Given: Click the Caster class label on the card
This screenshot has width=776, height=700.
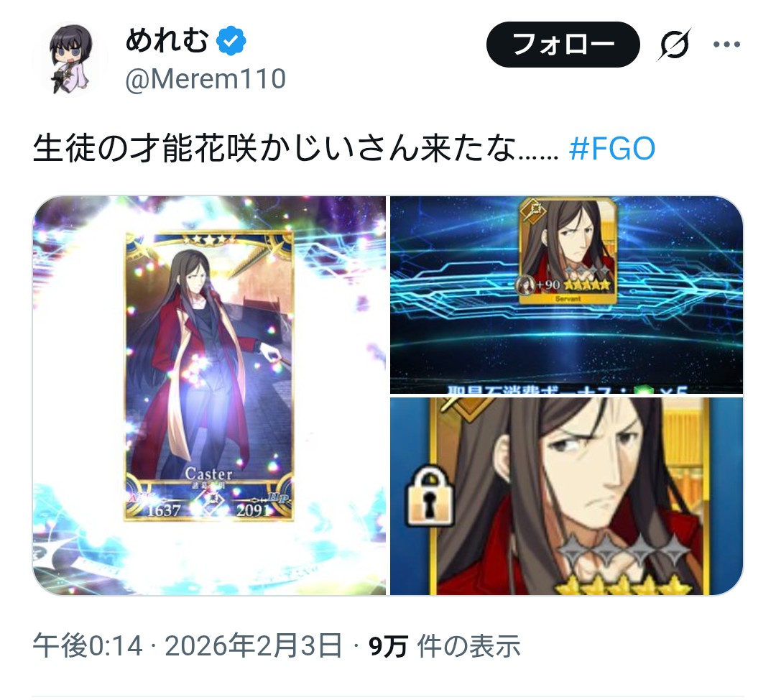Looking at the screenshot, I should [208, 474].
